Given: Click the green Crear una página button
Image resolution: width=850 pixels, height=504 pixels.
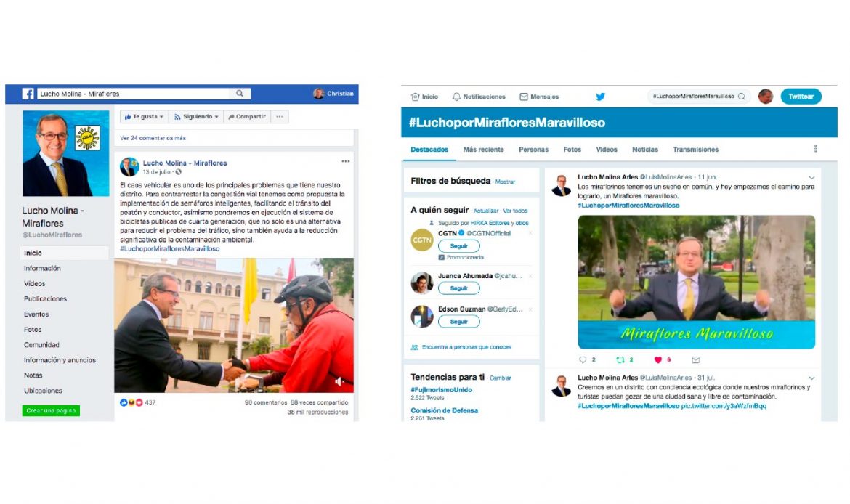Looking at the screenshot, I should [x=51, y=411].
